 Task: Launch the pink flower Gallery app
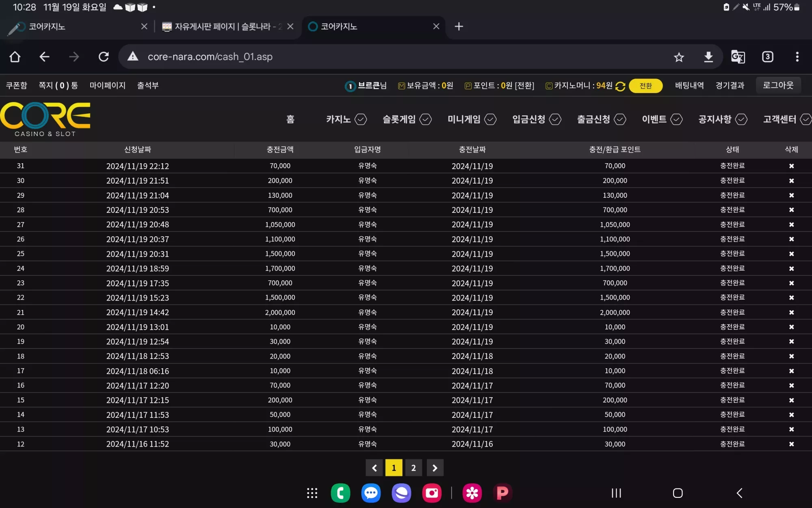[472, 493]
